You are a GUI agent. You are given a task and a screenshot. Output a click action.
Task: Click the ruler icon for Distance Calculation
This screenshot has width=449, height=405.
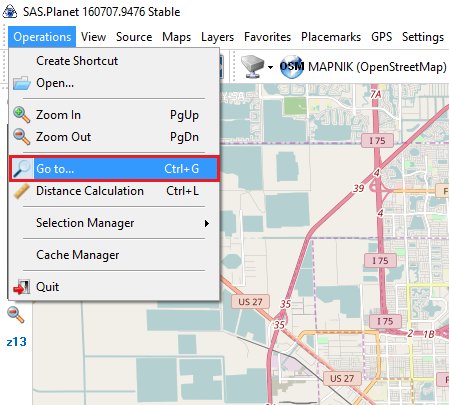tap(21, 191)
